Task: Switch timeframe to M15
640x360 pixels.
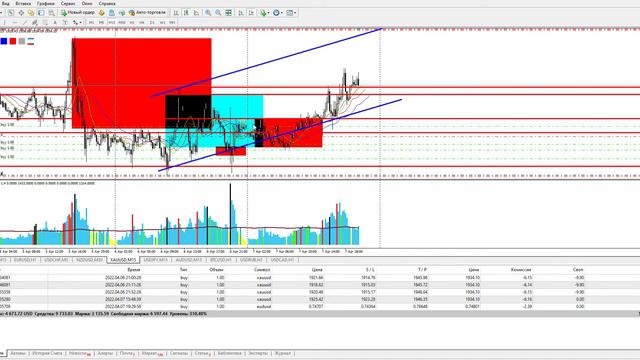Action: (111, 22)
